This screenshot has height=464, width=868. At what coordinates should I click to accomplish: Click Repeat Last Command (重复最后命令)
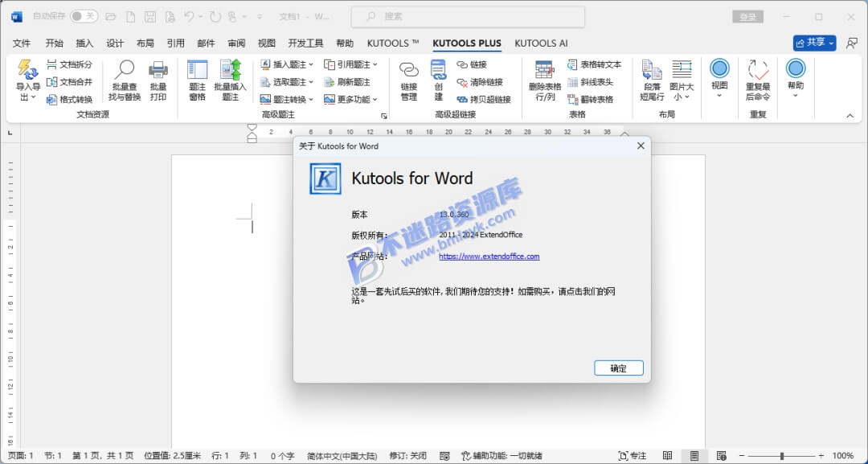758,80
